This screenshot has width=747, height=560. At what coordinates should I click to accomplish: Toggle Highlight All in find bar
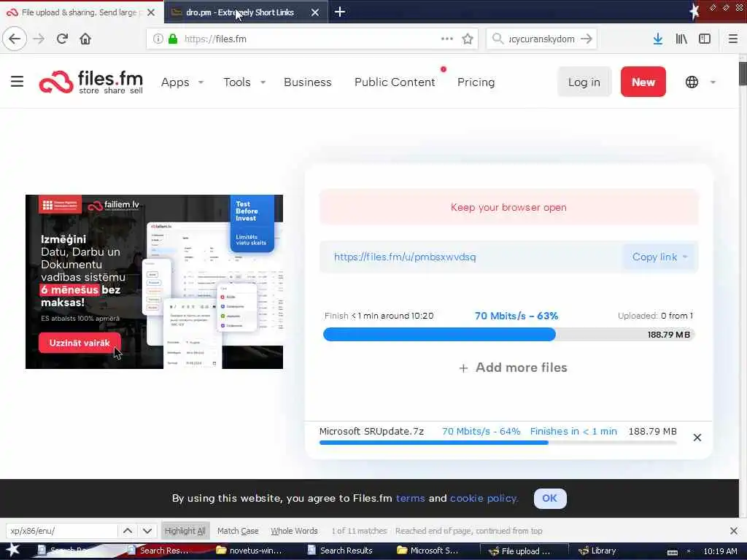point(185,531)
